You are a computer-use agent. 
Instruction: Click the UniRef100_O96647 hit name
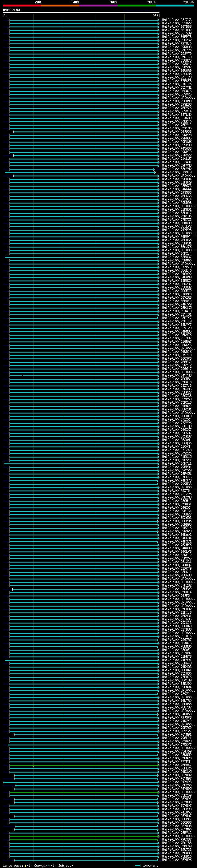pos(177,369)
